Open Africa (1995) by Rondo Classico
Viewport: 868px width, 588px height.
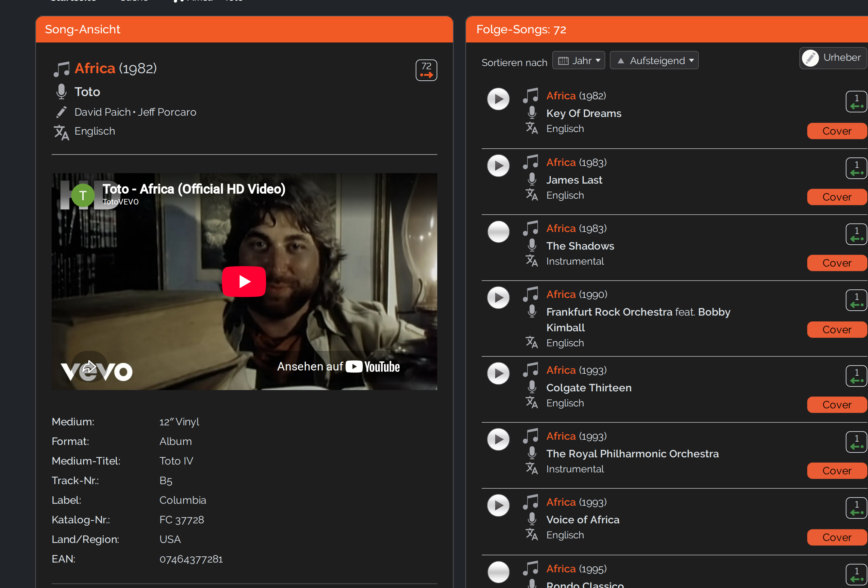pyautogui.click(x=561, y=569)
